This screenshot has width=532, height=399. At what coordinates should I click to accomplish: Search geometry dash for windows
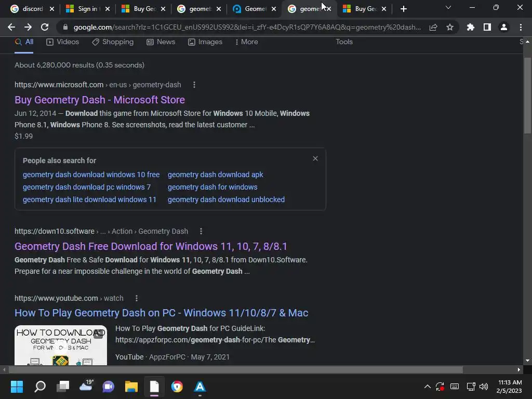click(212, 187)
